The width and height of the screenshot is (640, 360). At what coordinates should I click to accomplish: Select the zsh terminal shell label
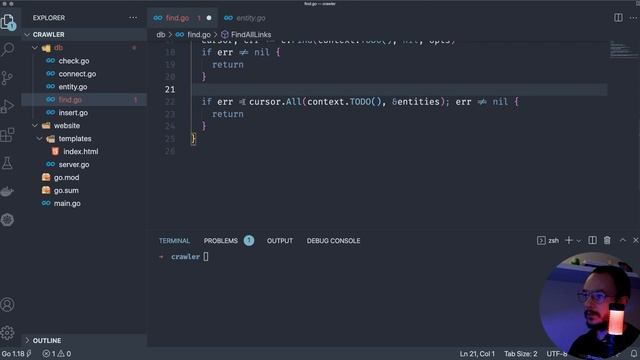553,240
